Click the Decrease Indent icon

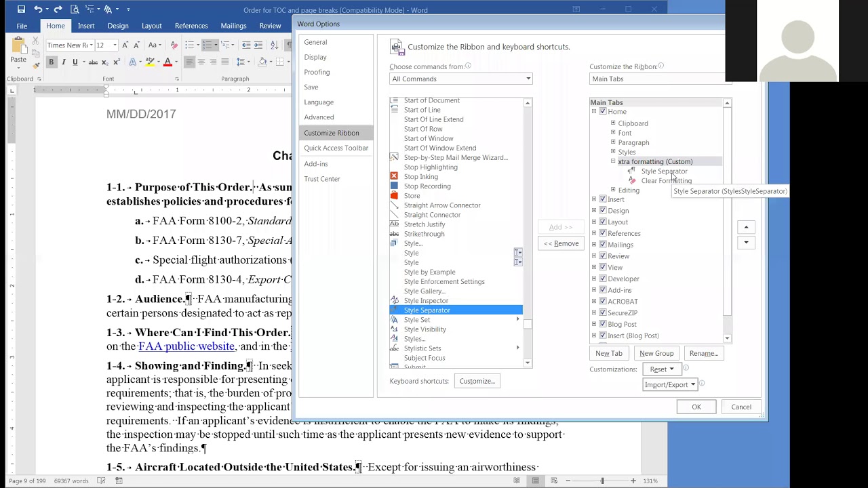pos(246,45)
